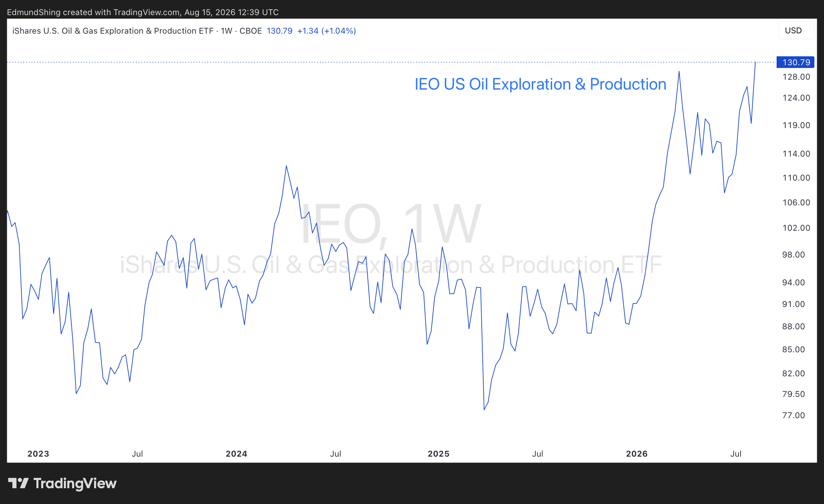Click the 130.79 current price label
Viewport: 824px width, 504px height.
click(x=796, y=62)
